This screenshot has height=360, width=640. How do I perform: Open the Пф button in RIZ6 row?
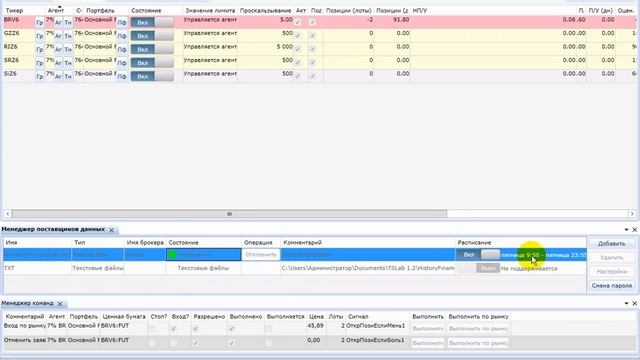click(122, 50)
